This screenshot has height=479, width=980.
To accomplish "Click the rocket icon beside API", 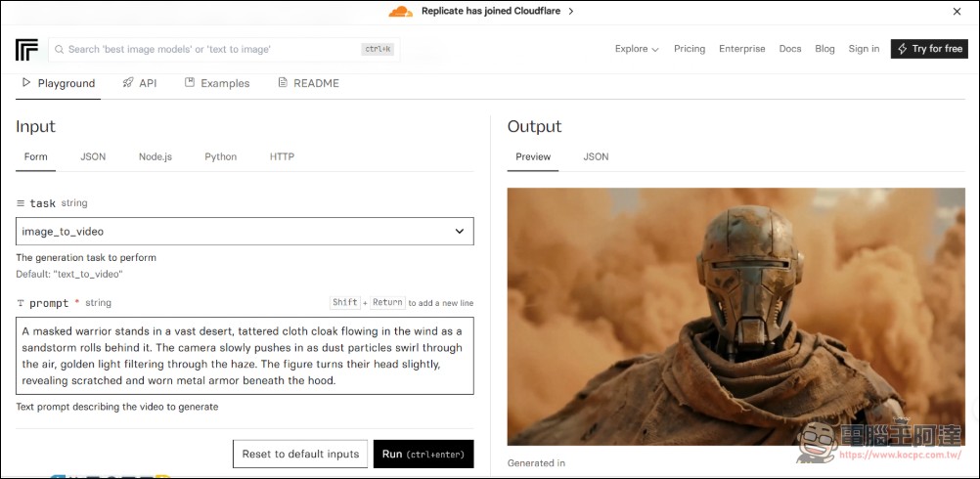I will [x=128, y=83].
